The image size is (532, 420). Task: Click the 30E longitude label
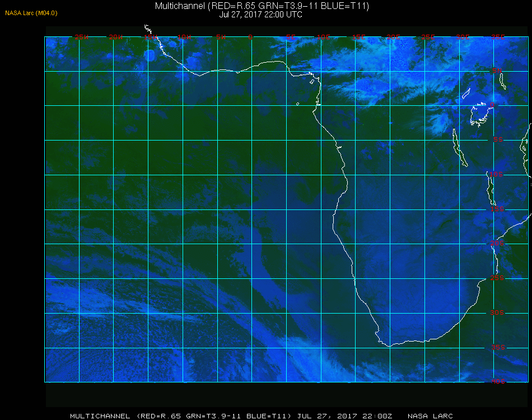click(463, 37)
